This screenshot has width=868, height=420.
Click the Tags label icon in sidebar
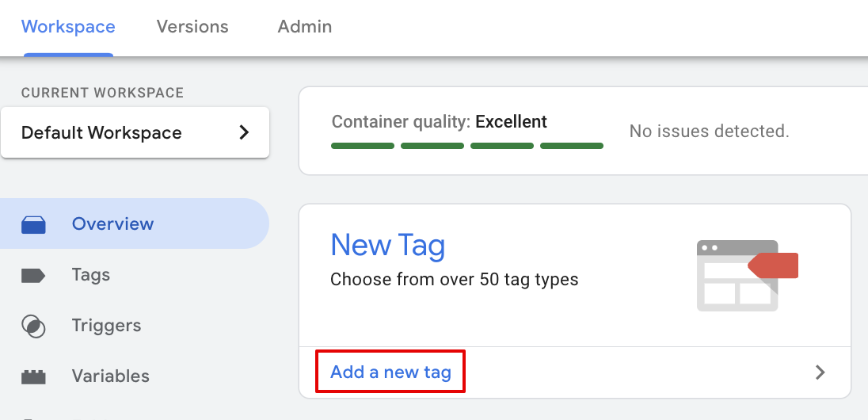point(33,276)
